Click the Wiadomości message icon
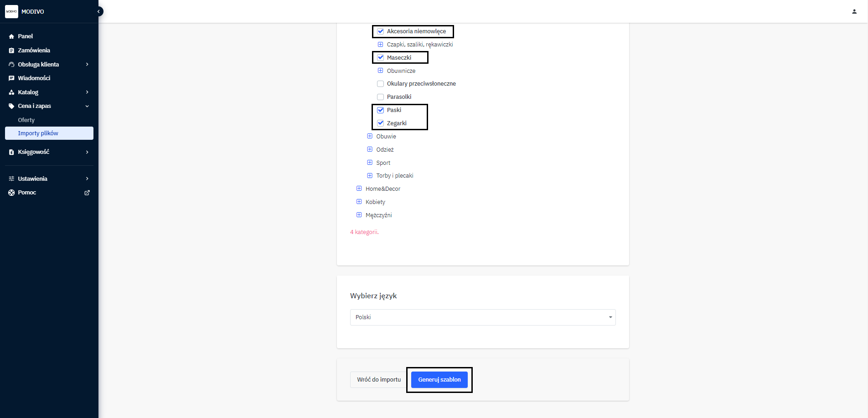This screenshot has height=418, width=868. 11,78
